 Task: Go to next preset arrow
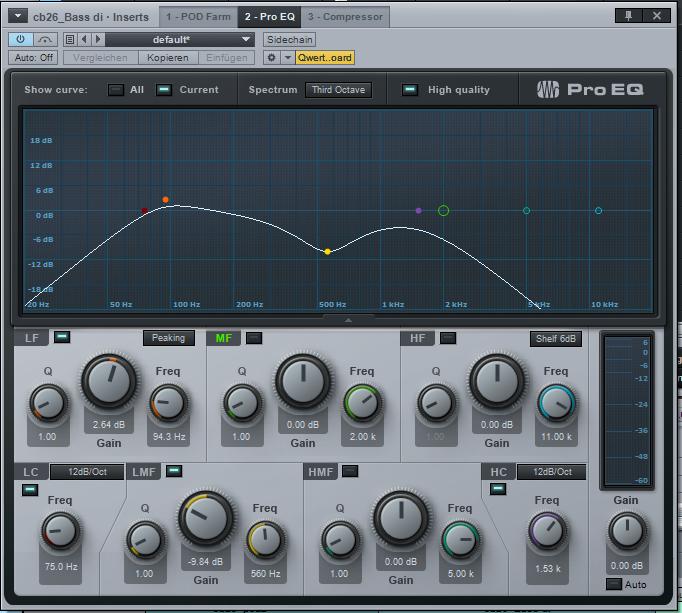coord(98,40)
